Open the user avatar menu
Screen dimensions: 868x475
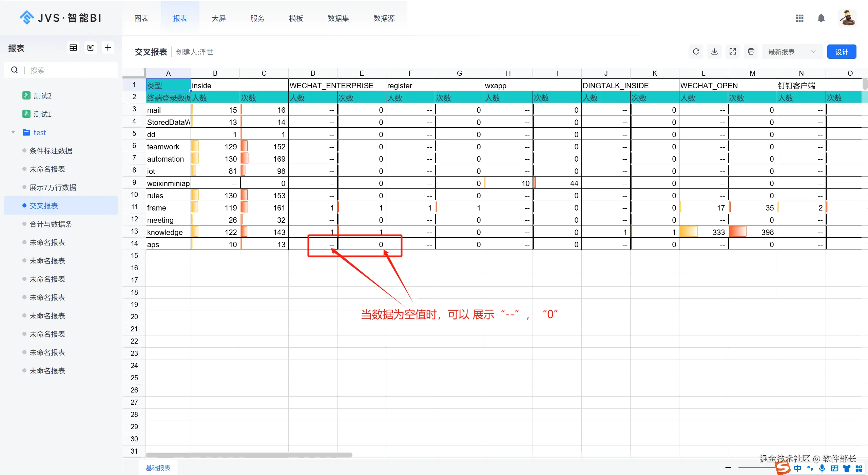847,18
